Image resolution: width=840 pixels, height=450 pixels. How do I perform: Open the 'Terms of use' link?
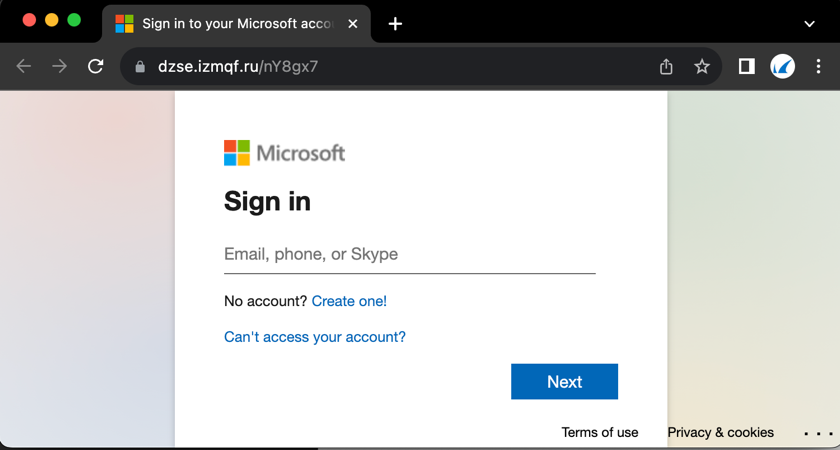pos(600,432)
